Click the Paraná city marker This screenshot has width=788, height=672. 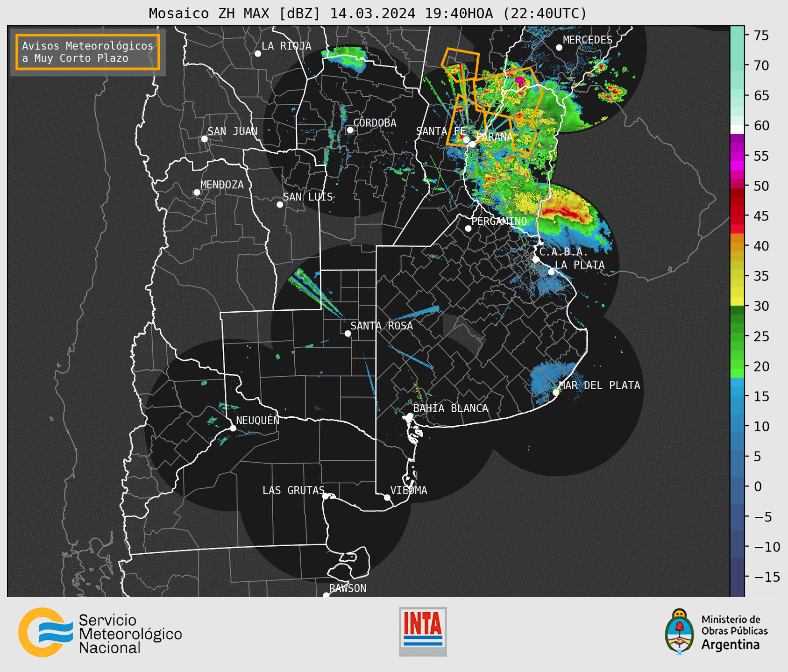click(x=473, y=144)
